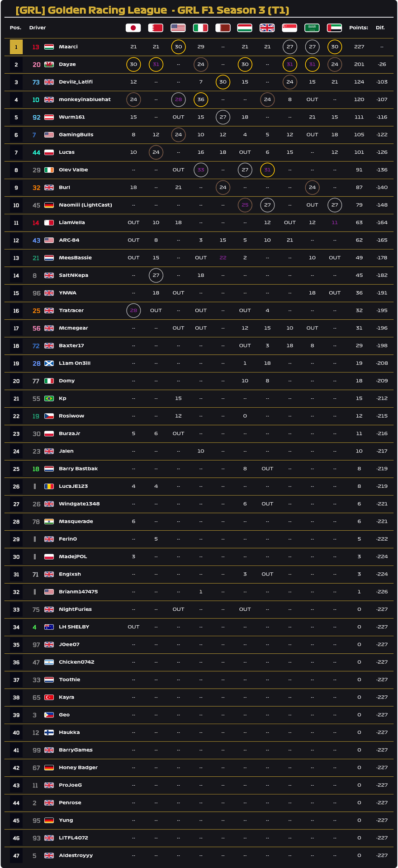Click the Saudi Arabia flag header
The image size is (398, 868).
click(312, 28)
